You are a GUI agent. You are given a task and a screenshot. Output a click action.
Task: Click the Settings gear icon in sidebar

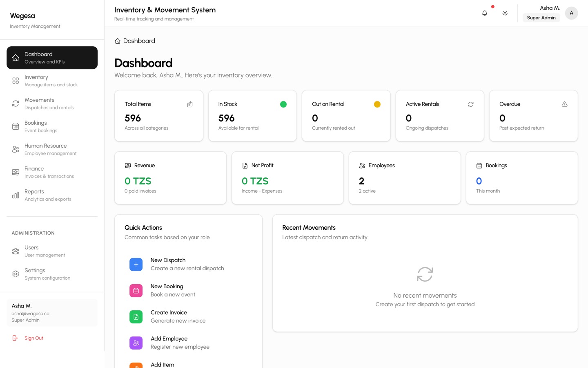coord(16,274)
